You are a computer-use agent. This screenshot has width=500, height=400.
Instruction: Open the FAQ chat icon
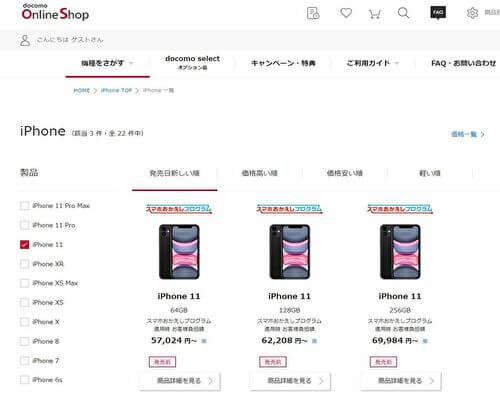click(438, 13)
